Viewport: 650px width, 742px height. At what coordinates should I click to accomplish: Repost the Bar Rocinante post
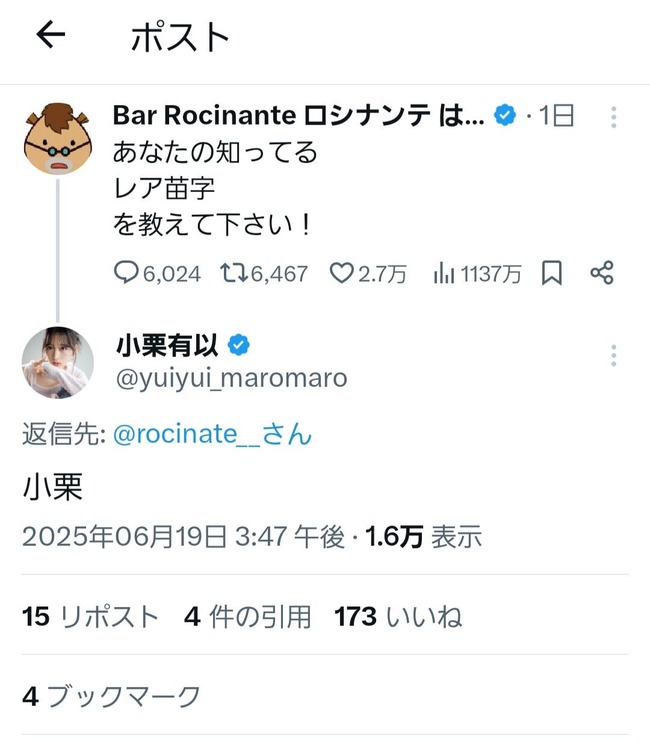point(264,273)
